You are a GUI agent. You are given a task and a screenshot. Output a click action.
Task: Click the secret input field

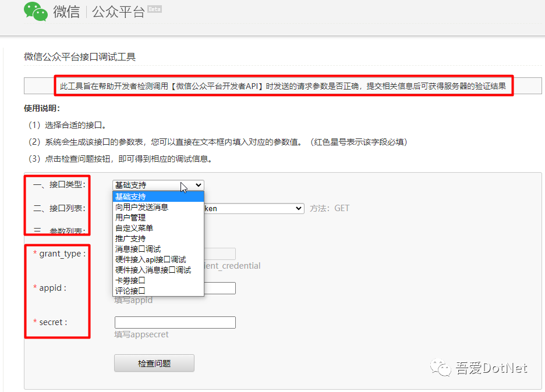tap(175, 322)
